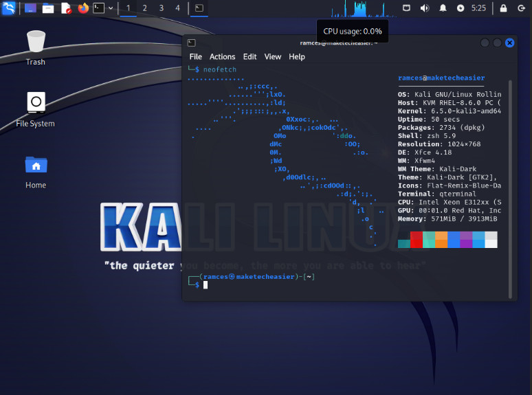Switch to workspace 4
The image size is (532, 395).
point(177,8)
